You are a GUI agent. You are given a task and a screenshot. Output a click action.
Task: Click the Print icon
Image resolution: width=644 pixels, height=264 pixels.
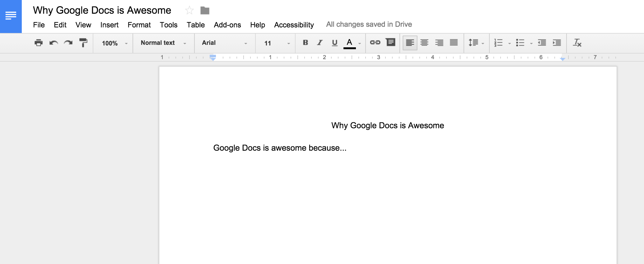coord(39,43)
